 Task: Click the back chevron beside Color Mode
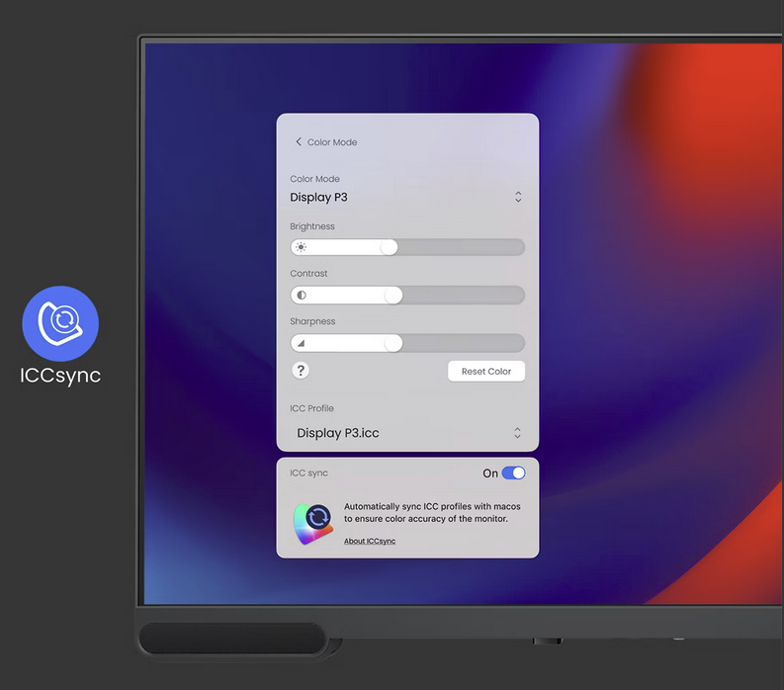(299, 142)
